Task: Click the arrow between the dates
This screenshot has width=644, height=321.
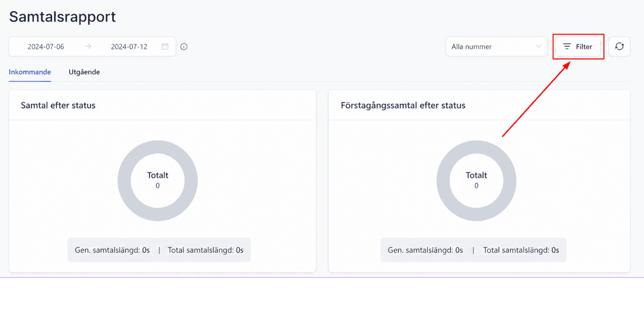Action: click(88, 47)
